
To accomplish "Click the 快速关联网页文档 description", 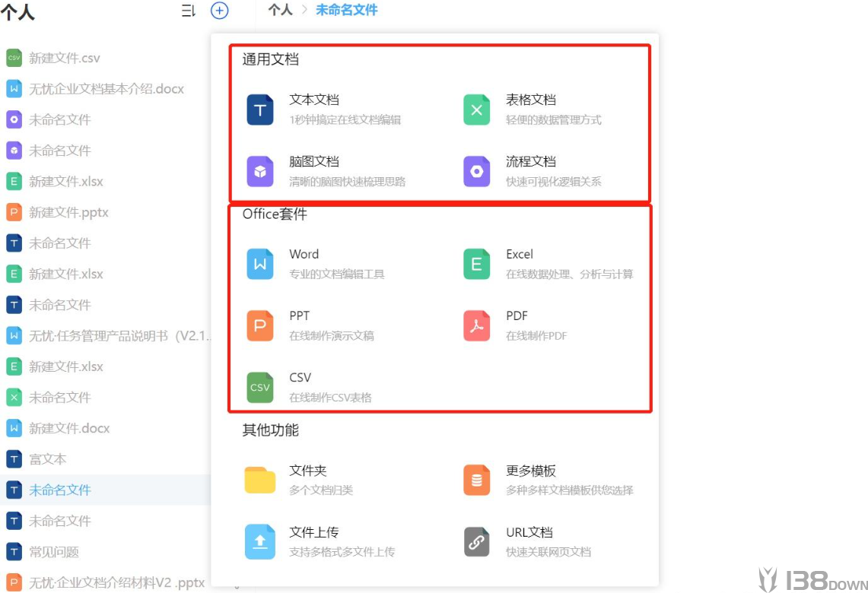I will (x=548, y=551).
